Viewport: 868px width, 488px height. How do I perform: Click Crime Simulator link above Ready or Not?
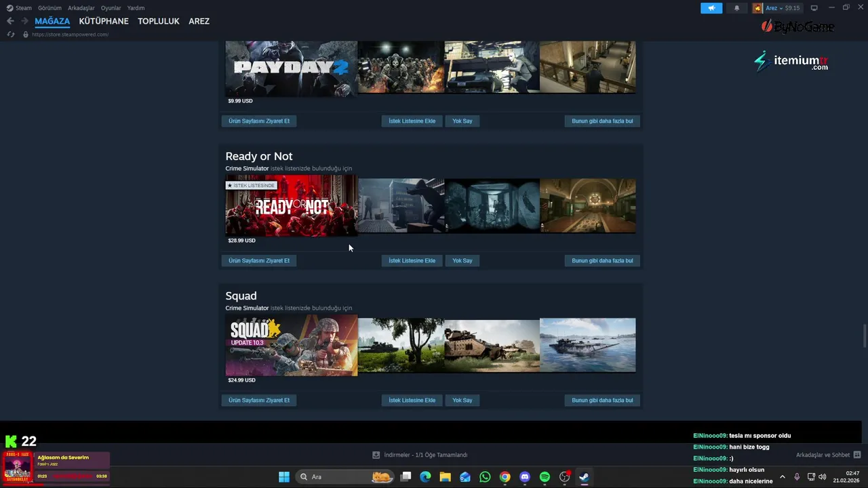point(247,168)
